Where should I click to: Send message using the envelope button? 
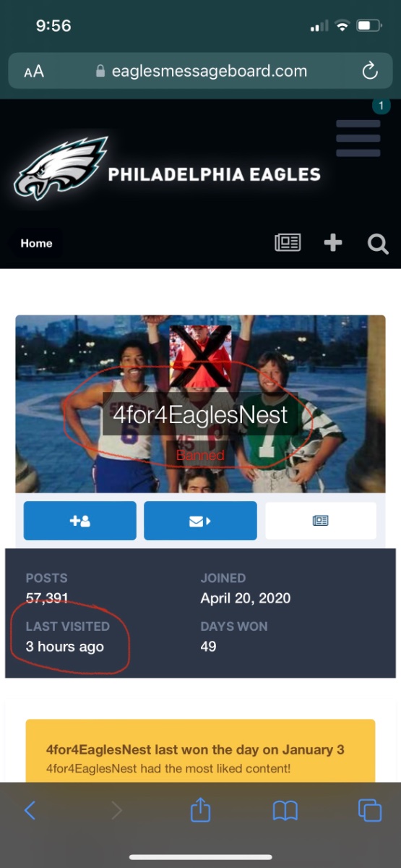tap(200, 520)
